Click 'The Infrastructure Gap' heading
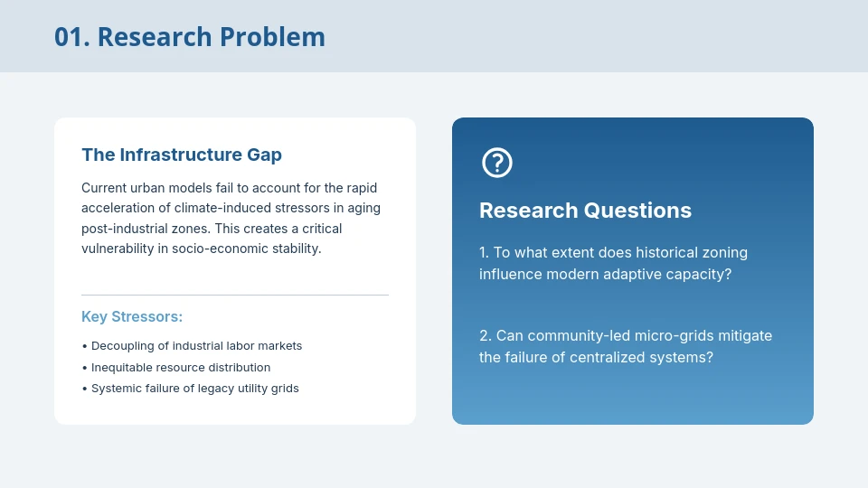 click(x=182, y=155)
